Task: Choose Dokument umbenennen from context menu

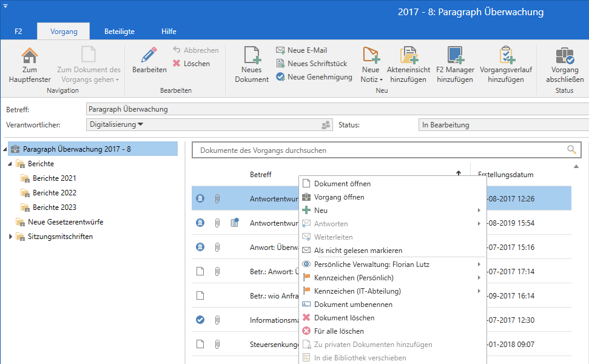Action: 352,305
